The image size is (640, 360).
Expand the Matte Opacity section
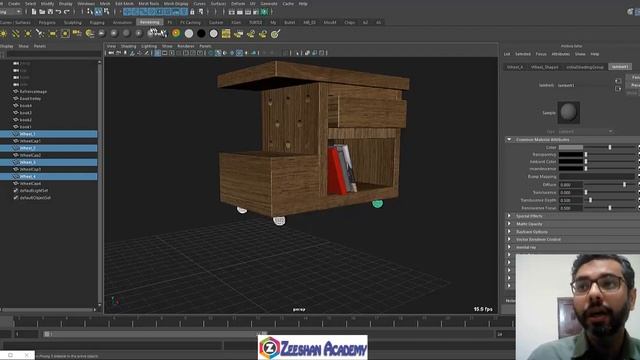click(509, 224)
